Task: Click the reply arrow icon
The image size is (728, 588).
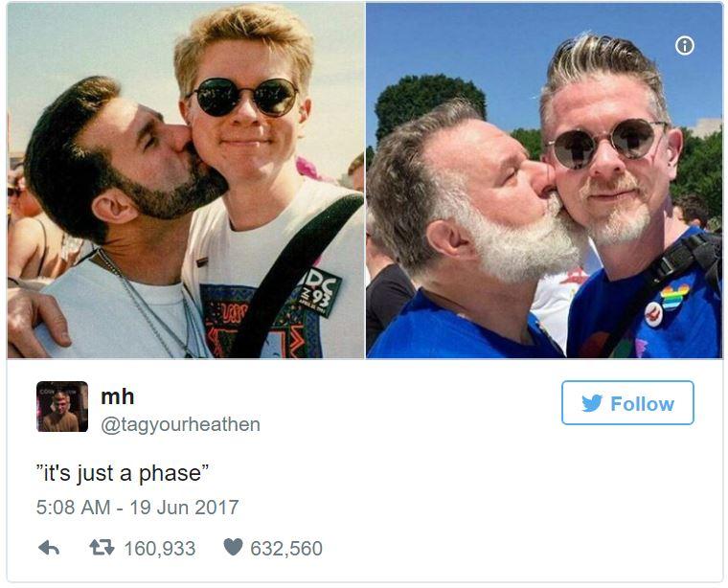Action: 49,548
